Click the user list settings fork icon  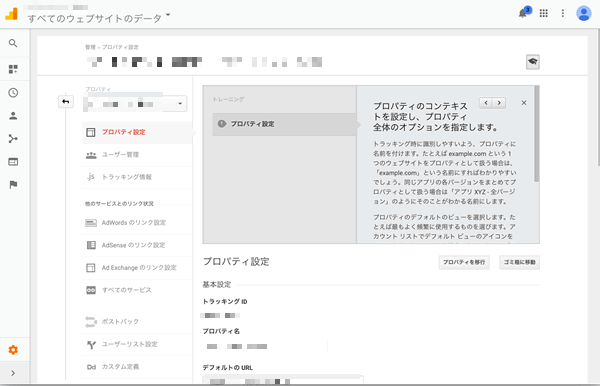click(x=91, y=344)
